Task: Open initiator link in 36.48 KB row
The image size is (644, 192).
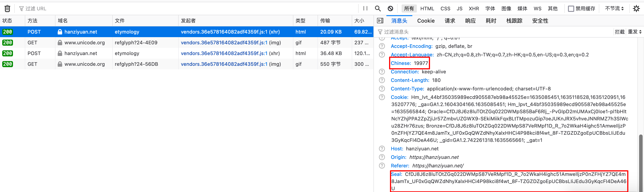Action: [x=224, y=53]
